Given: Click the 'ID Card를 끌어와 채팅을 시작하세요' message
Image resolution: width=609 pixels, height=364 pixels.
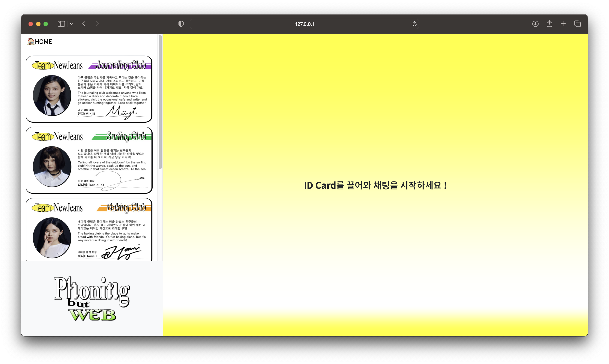Looking at the screenshot, I should point(375,185).
